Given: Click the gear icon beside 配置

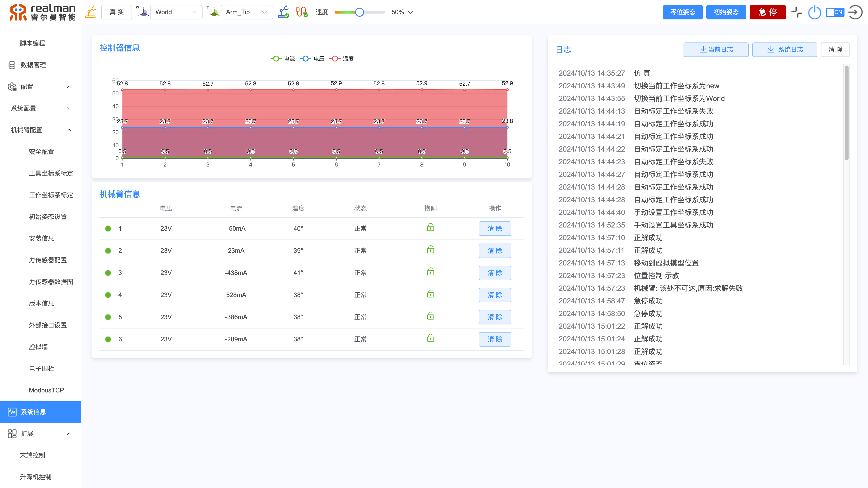Looking at the screenshot, I should pyautogui.click(x=12, y=87).
